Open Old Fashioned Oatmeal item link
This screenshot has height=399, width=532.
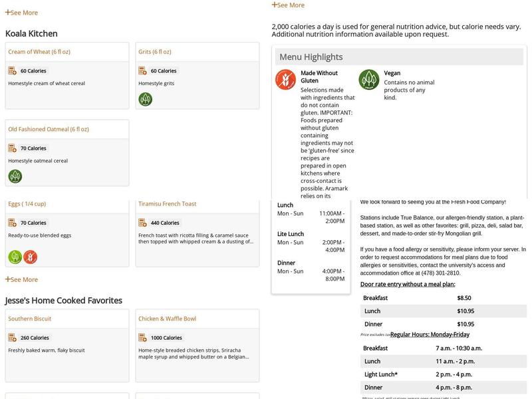click(x=49, y=129)
